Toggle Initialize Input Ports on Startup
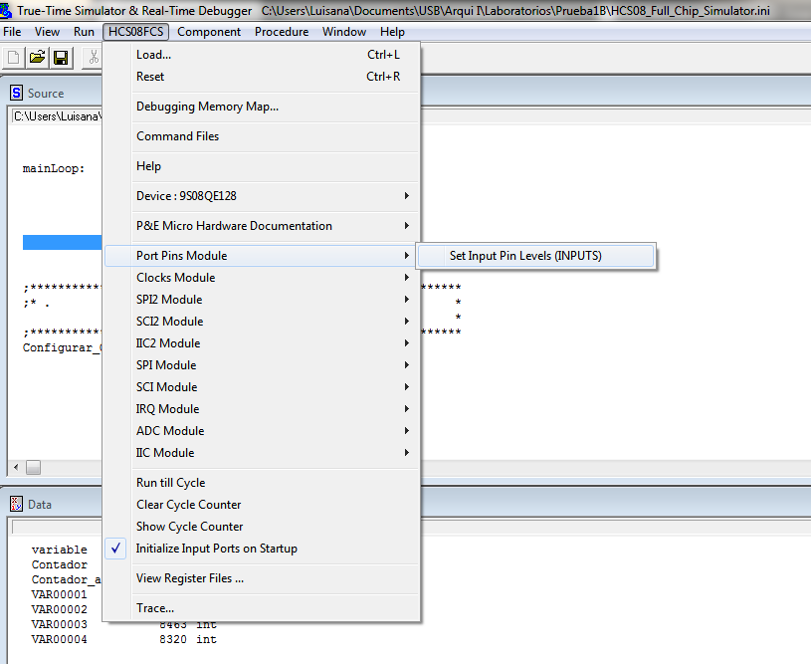The height and width of the screenshot is (664, 812). click(216, 549)
